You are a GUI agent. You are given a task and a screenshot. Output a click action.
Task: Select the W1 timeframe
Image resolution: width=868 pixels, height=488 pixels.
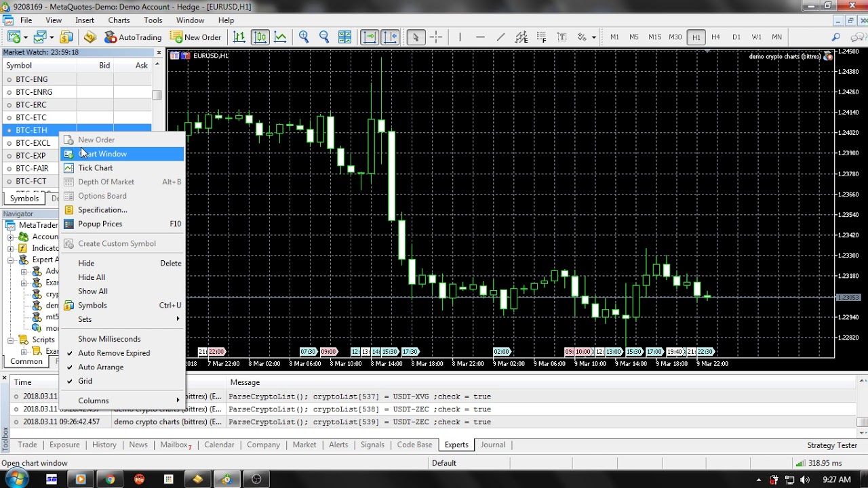click(x=757, y=37)
